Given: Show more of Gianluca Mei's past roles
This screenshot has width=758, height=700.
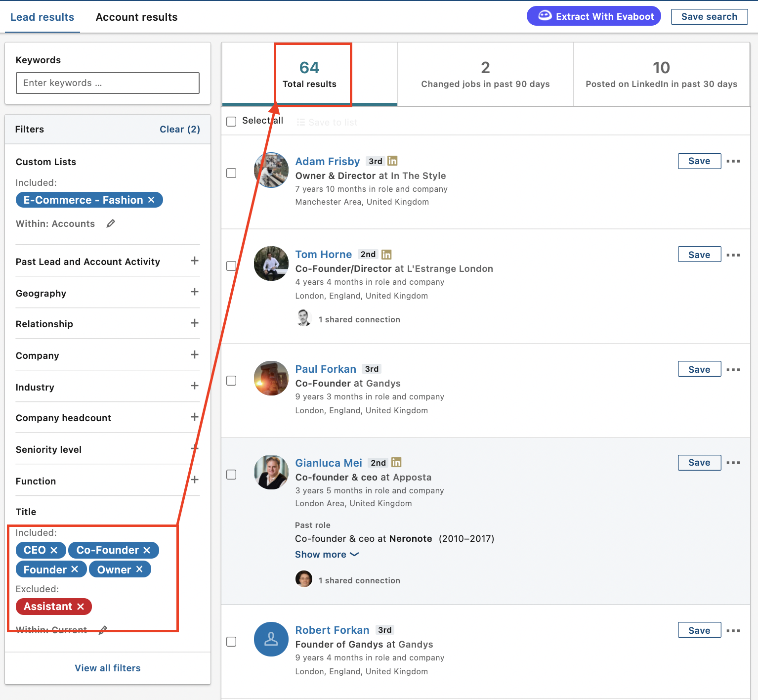Looking at the screenshot, I should (x=327, y=555).
